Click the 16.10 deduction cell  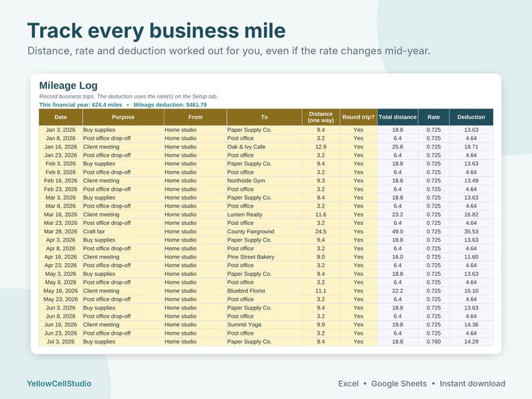point(471,291)
